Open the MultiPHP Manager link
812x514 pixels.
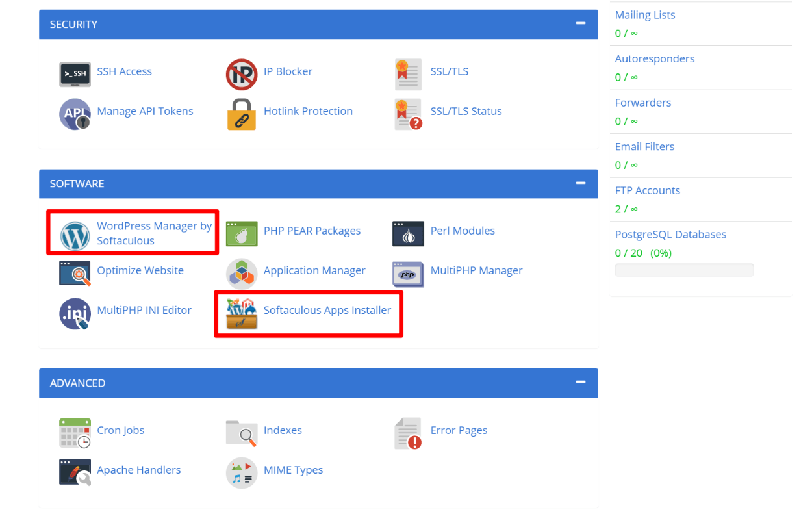pyautogui.click(x=477, y=270)
